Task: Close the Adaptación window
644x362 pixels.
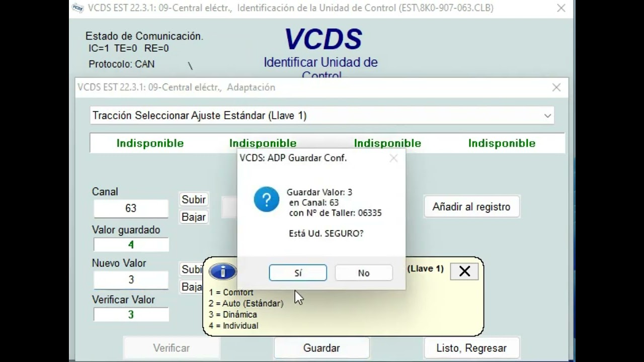Action: (x=556, y=87)
